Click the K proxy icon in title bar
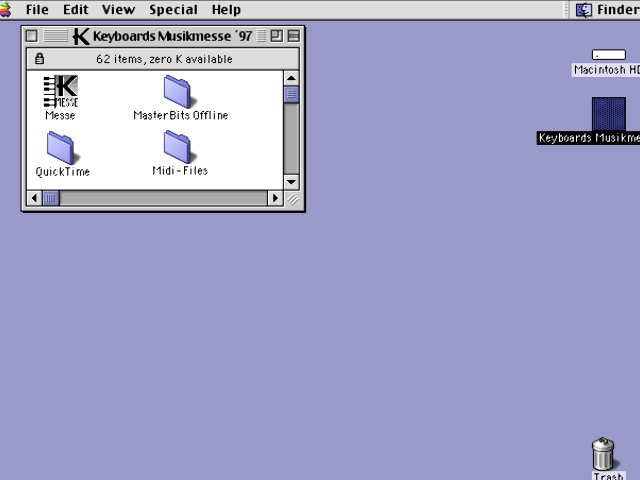Screen dimensions: 640x480 (x=81, y=36)
